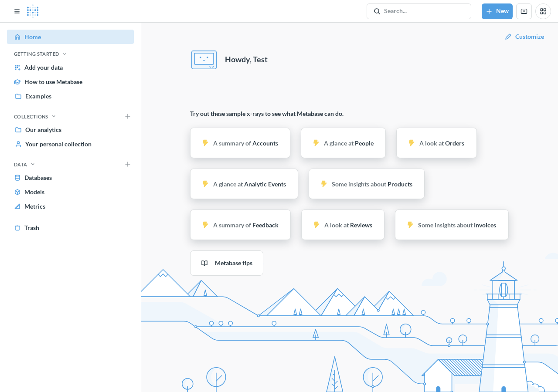This screenshot has width=558, height=392.
Task: Click the lightning bolt on Reviews card
Action: (x=316, y=225)
